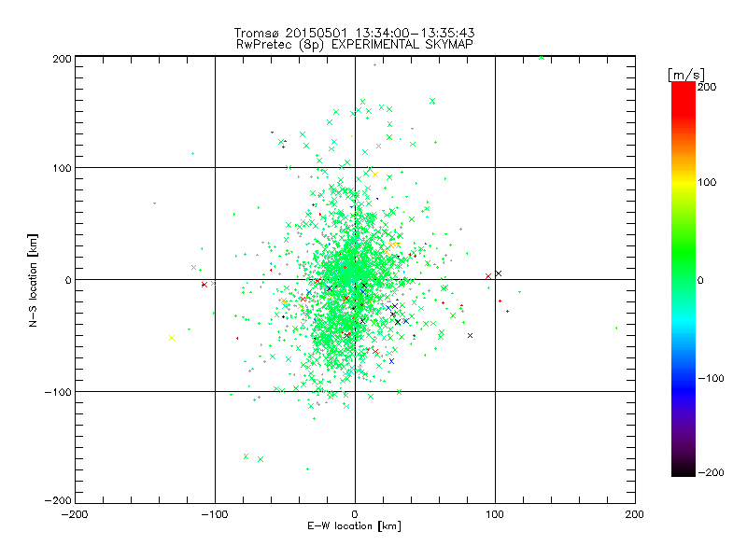Click the '100' tick label on the N-S axis
747x560 pixels.
tap(62, 168)
